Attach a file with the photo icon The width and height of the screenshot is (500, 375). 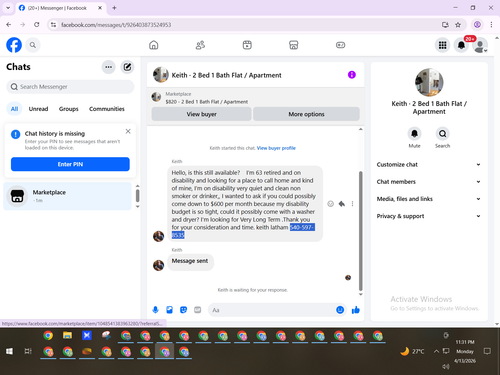169,310
